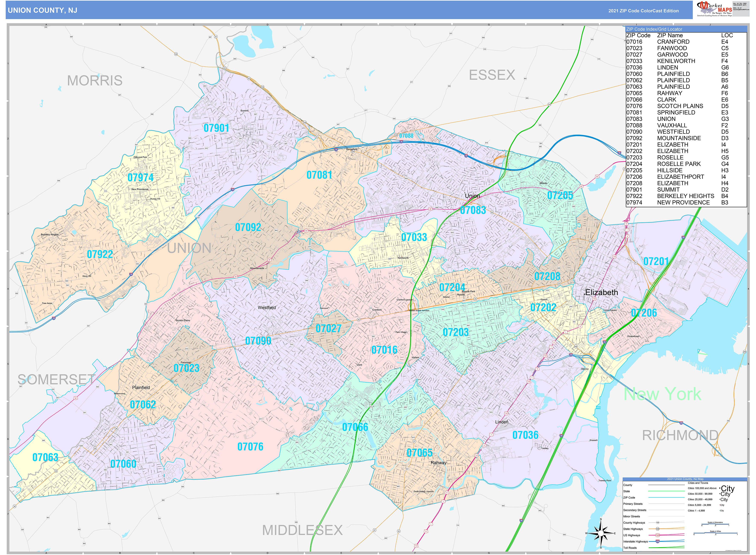This screenshot has width=756, height=555.
Task: Click the MIDDLESEX county label
Action: pyautogui.click(x=302, y=530)
